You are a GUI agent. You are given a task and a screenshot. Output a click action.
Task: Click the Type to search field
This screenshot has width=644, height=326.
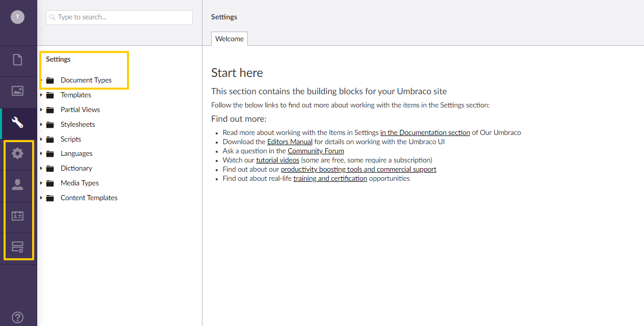[x=119, y=17]
